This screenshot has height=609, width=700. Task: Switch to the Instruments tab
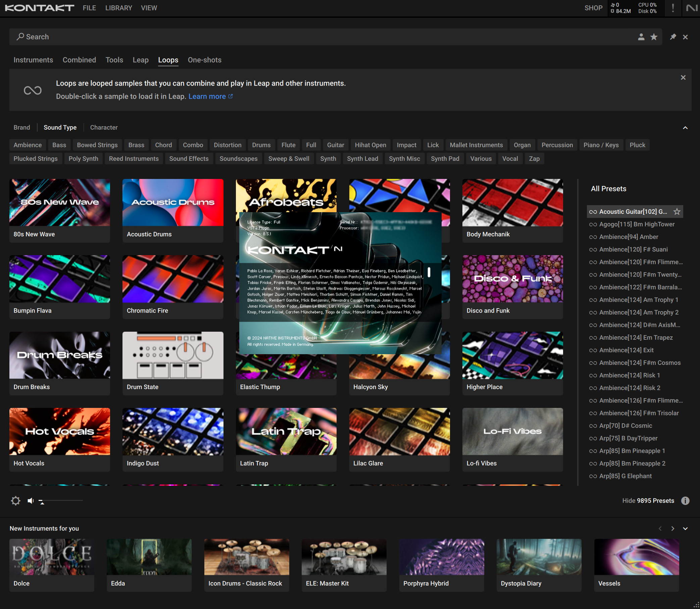[x=33, y=60]
